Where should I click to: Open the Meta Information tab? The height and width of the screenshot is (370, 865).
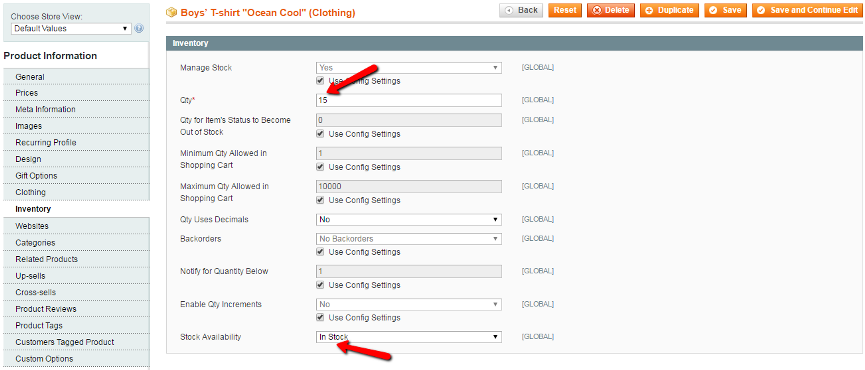click(76, 109)
